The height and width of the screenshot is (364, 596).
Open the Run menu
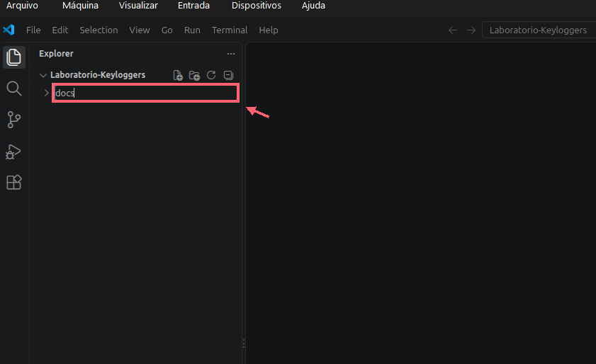(192, 30)
